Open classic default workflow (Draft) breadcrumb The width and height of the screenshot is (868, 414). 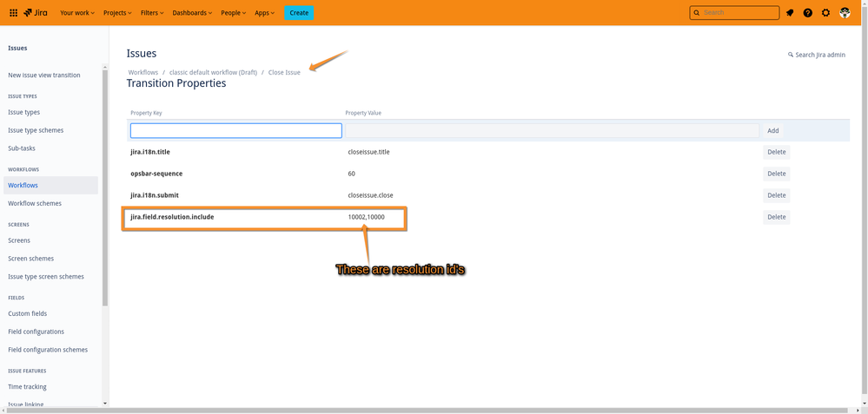pos(213,72)
